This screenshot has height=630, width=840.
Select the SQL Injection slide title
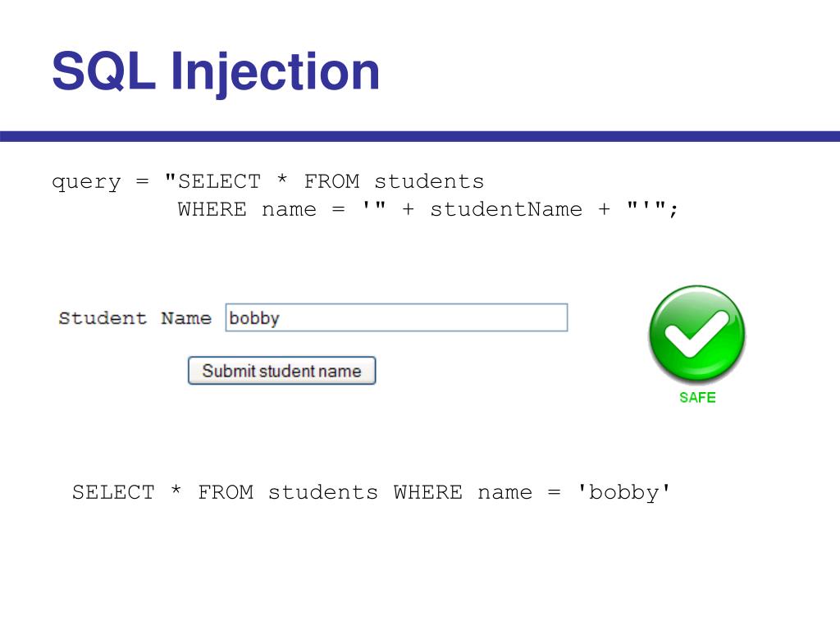216,72
